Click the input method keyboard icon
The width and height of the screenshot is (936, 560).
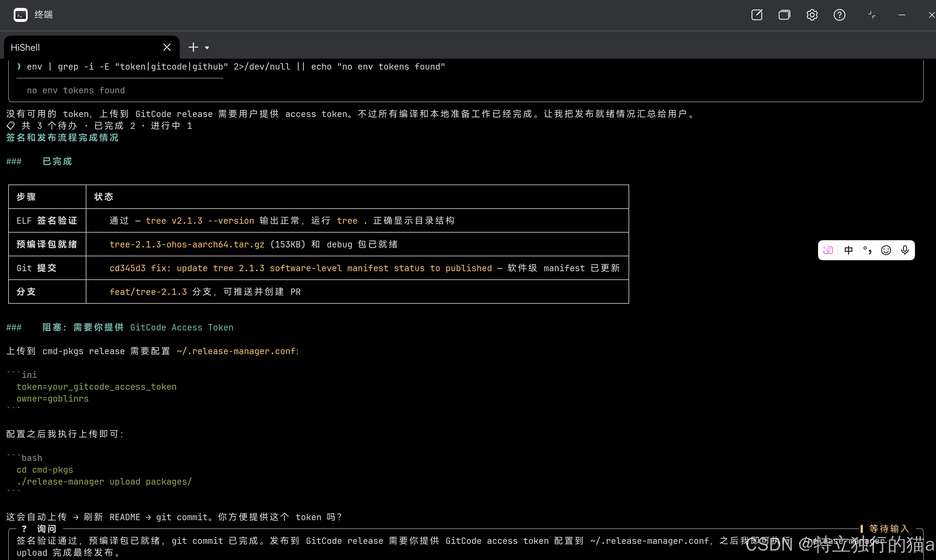tap(828, 250)
